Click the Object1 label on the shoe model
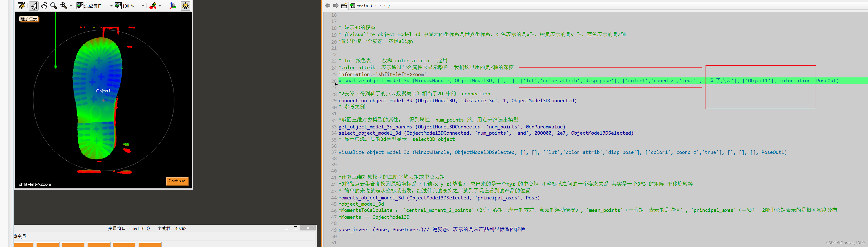Viewport: 868px width, 247px height. coord(103,91)
